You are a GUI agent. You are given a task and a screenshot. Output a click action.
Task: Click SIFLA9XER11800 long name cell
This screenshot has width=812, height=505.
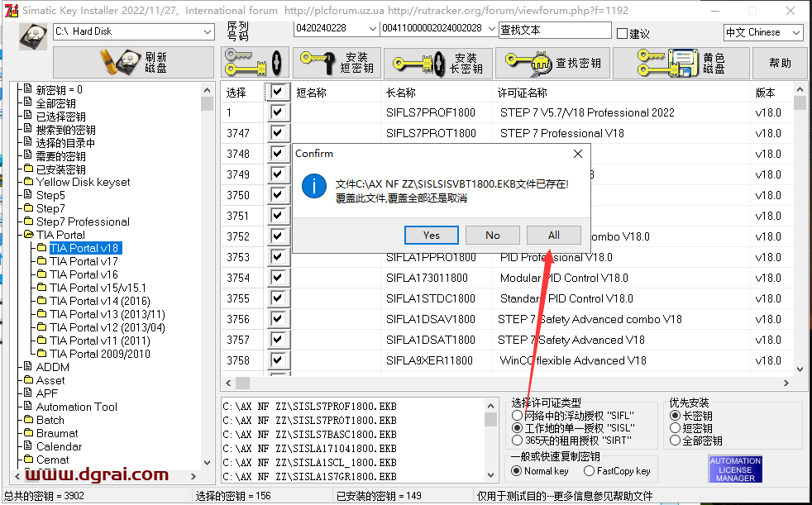pos(429,360)
